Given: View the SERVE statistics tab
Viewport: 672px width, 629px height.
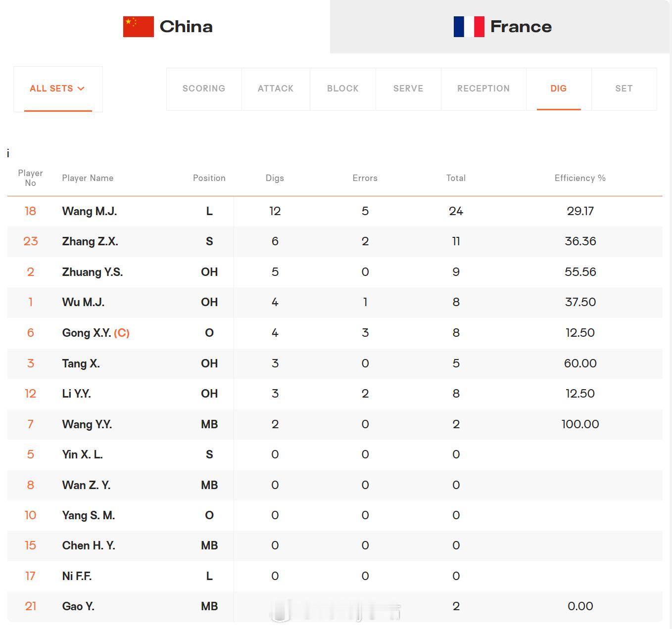Looking at the screenshot, I should pos(408,89).
